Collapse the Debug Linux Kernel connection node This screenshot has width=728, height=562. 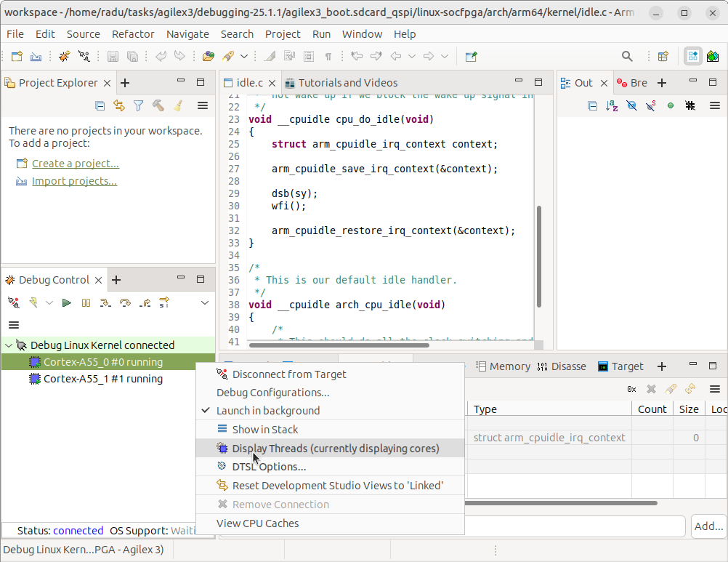click(9, 345)
